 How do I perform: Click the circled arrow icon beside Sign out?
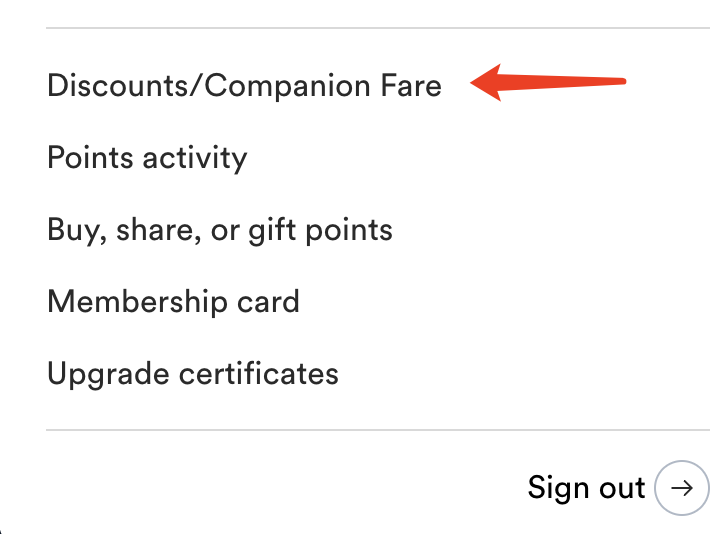681,488
